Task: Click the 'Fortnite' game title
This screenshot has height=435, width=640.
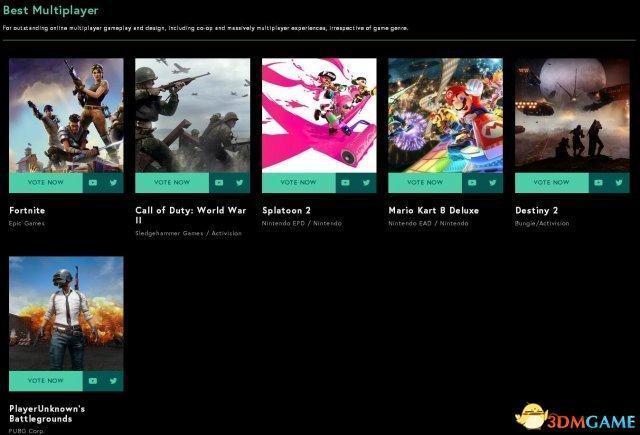Action: point(27,211)
